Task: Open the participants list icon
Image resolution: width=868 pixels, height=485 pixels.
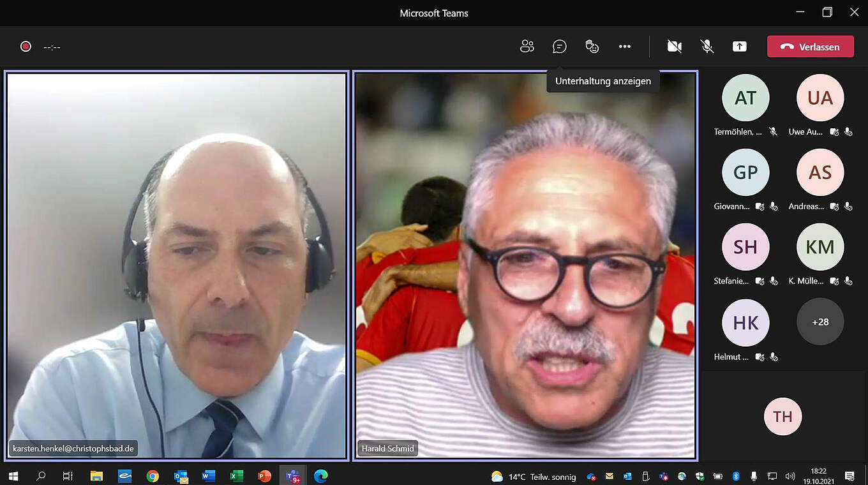Action: (527, 47)
